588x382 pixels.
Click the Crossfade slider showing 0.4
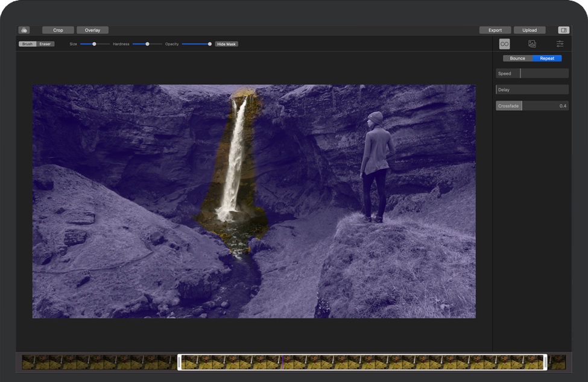tap(532, 106)
